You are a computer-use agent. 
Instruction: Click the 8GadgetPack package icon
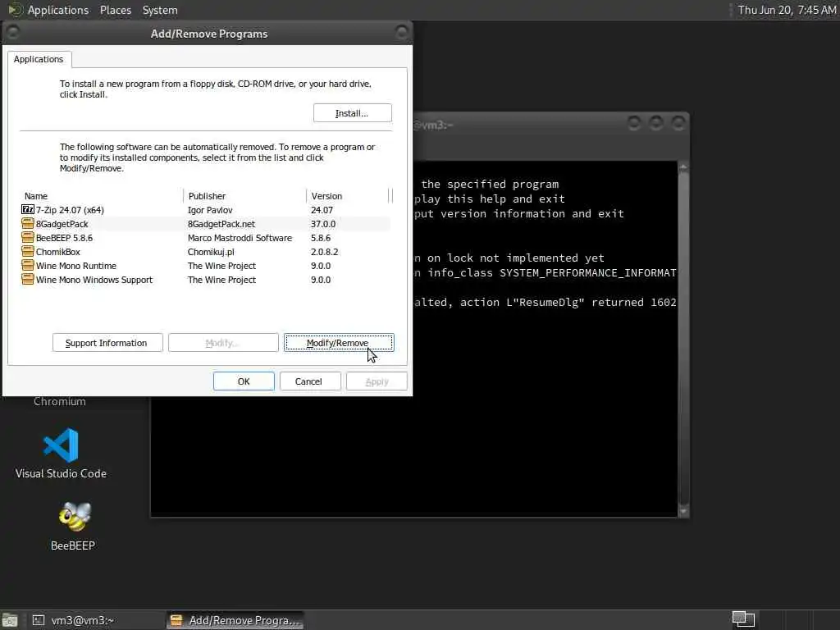[28, 223]
